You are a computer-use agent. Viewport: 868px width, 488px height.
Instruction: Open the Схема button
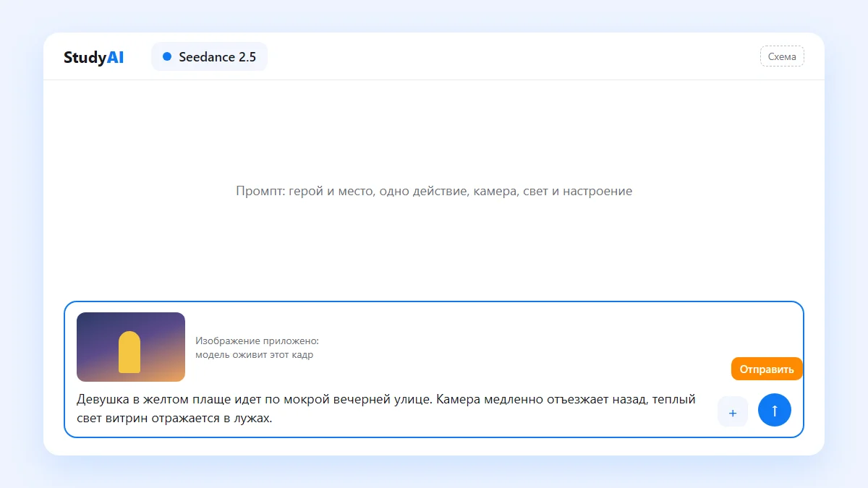(782, 56)
